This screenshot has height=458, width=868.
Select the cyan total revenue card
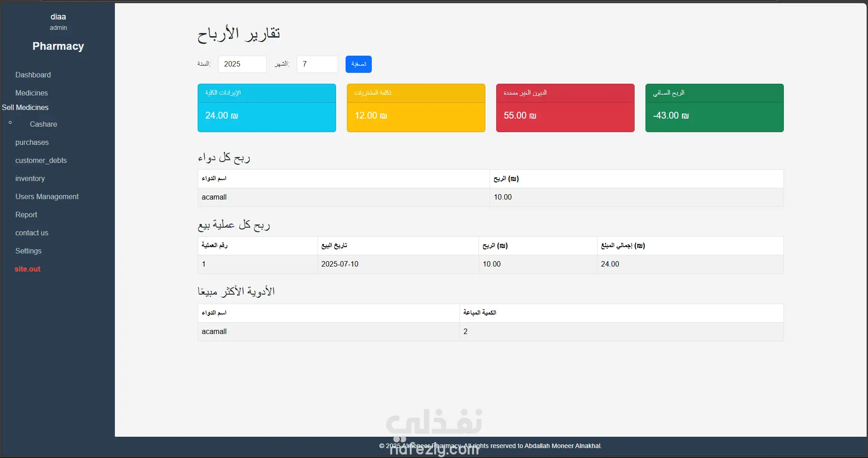(x=267, y=108)
